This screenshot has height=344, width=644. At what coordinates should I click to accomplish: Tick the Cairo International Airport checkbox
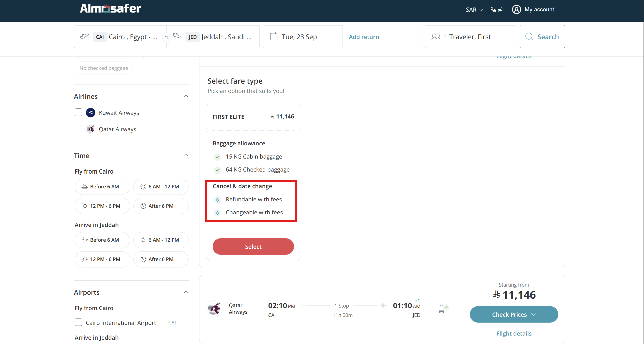pos(78,322)
